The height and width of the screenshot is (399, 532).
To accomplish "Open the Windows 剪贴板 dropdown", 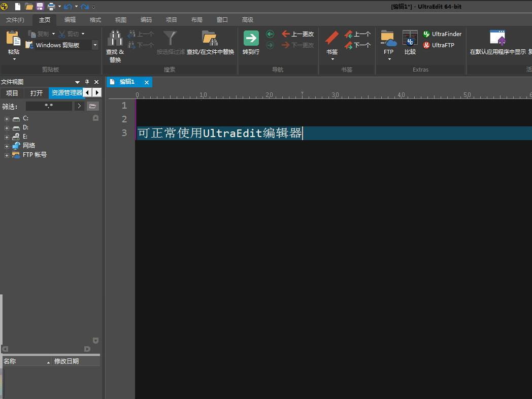I will [x=95, y=45].
